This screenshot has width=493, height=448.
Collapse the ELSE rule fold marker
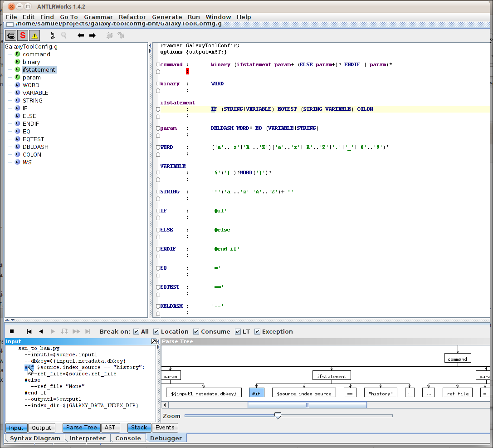pos(158,230)
